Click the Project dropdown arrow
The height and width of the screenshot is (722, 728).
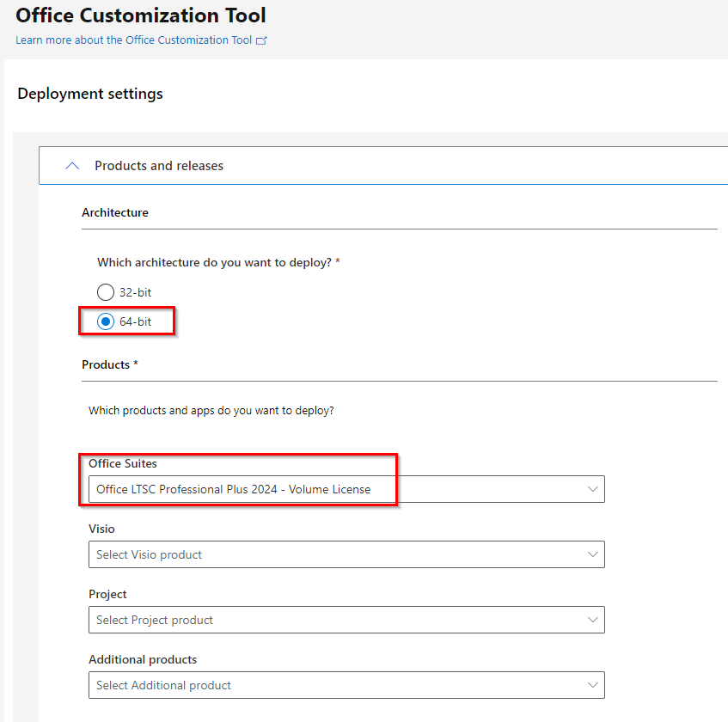(592, 620)
